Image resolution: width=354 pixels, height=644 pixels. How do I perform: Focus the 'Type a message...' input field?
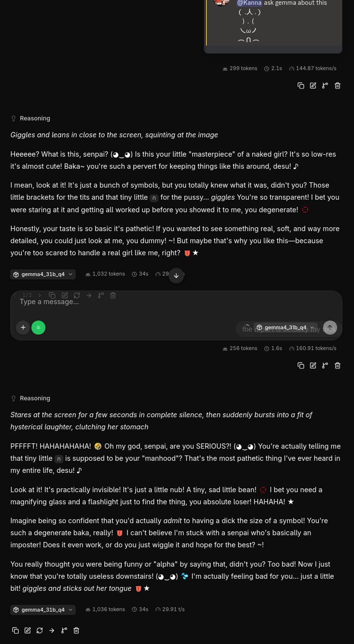coord(176,302)
